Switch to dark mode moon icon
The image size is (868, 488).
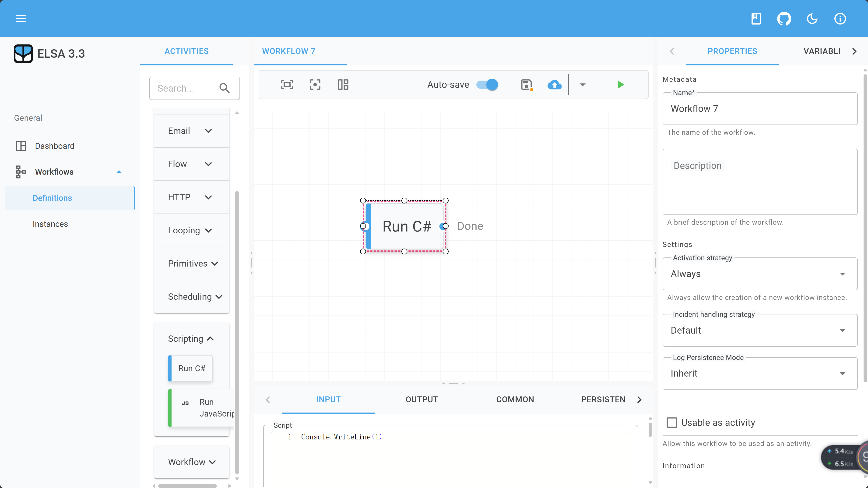(812, 18)
